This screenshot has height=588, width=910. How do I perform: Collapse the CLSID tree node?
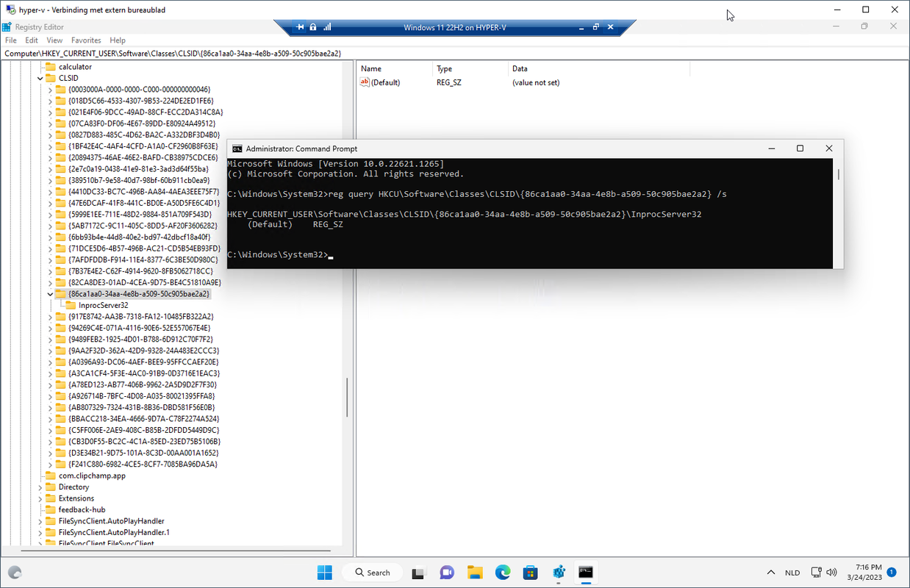tap(40, 78)
